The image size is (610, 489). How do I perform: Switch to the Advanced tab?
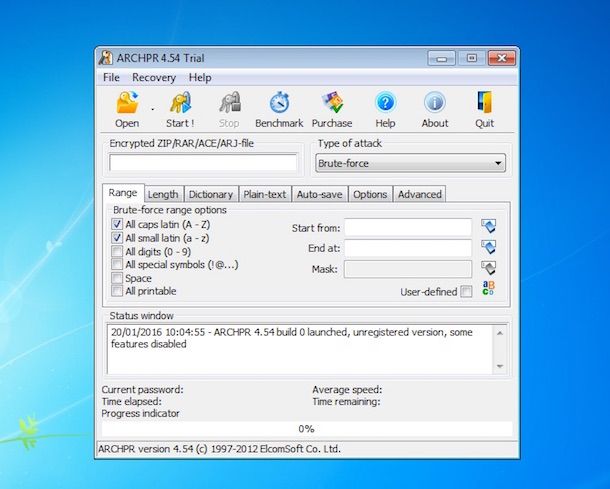[419, 194]
